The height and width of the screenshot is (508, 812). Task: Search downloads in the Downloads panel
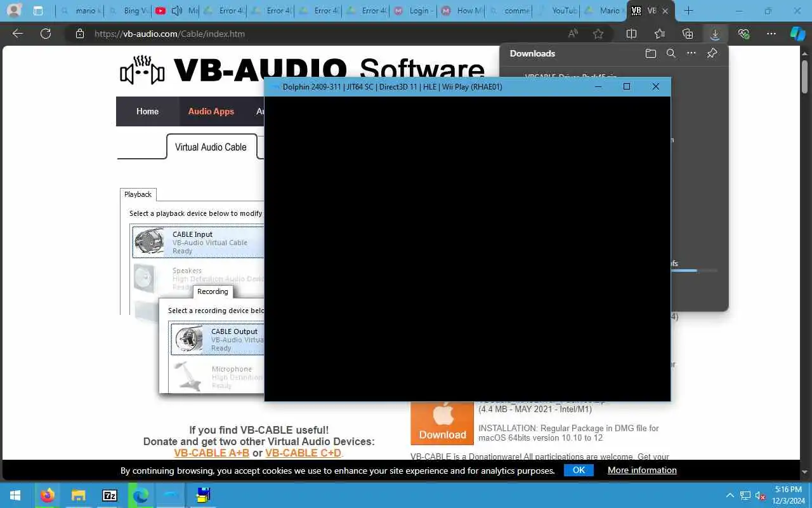tap(671, 53)
